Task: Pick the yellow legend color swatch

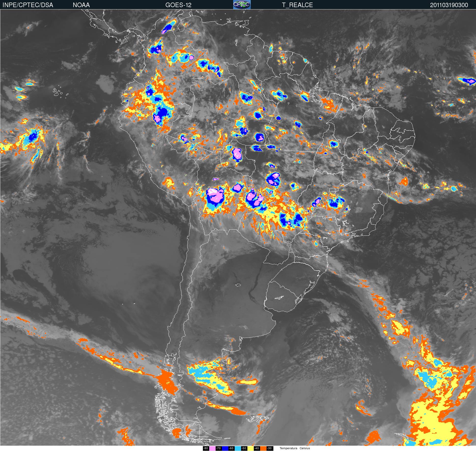Action: click(250, 448)
